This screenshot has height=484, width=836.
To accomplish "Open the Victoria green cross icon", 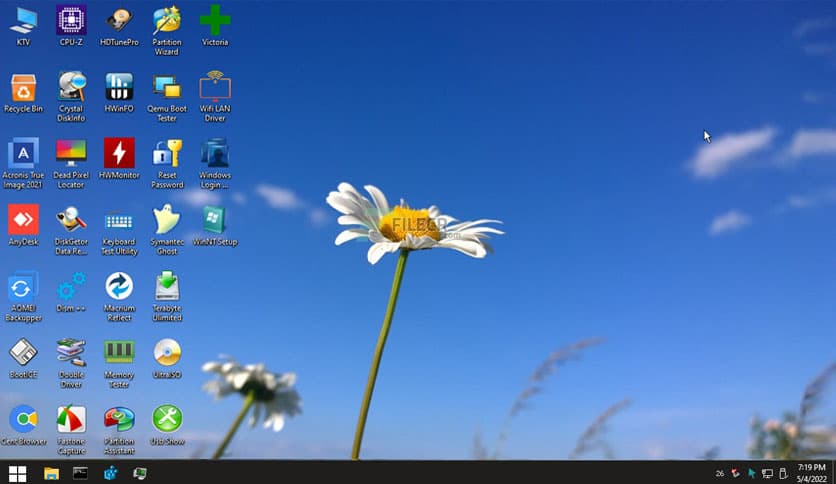I will coord(215,26).
